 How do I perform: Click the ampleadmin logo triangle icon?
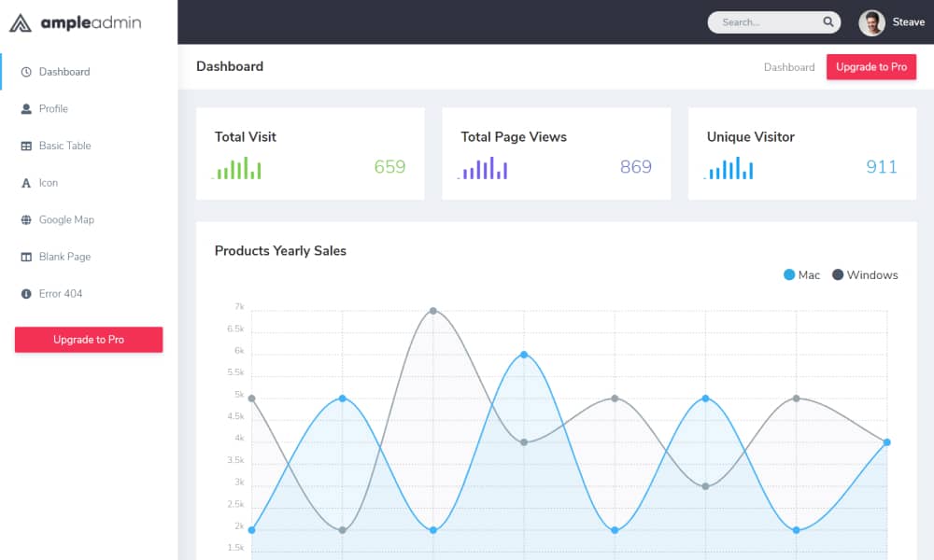point(21,22)
